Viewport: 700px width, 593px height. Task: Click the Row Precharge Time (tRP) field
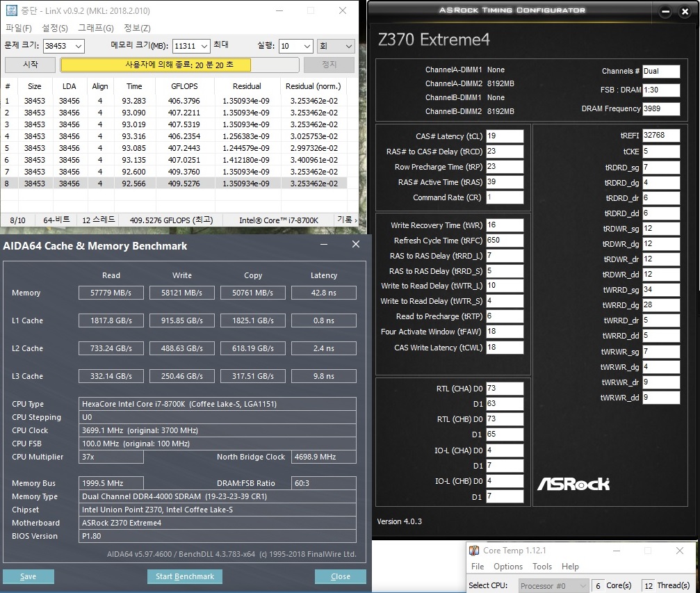[505, 167]
